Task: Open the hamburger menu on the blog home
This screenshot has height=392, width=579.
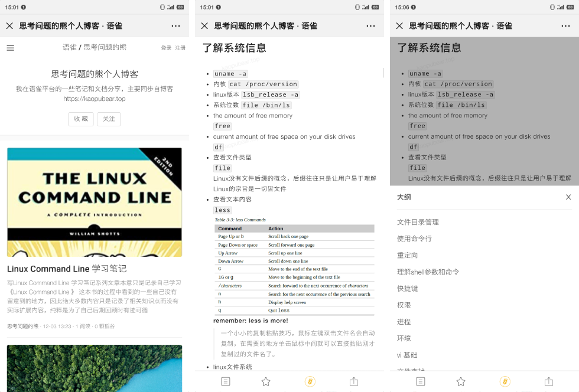Action: pos(11,48)
